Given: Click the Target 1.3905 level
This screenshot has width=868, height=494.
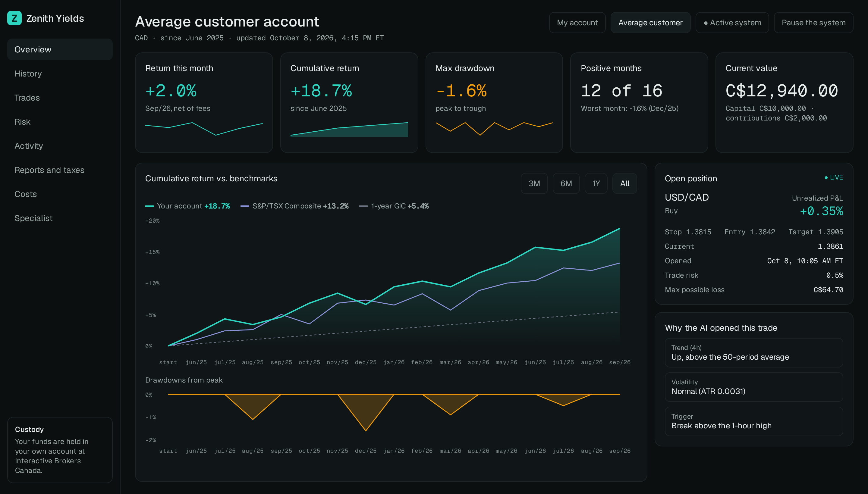Looking at the screenshot, I should [x=816, y=232].
